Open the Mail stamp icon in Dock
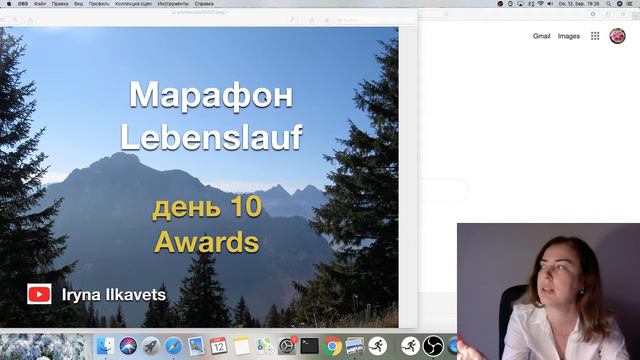The height and width of the screenshot is (360, 640). tap(196, 346)
